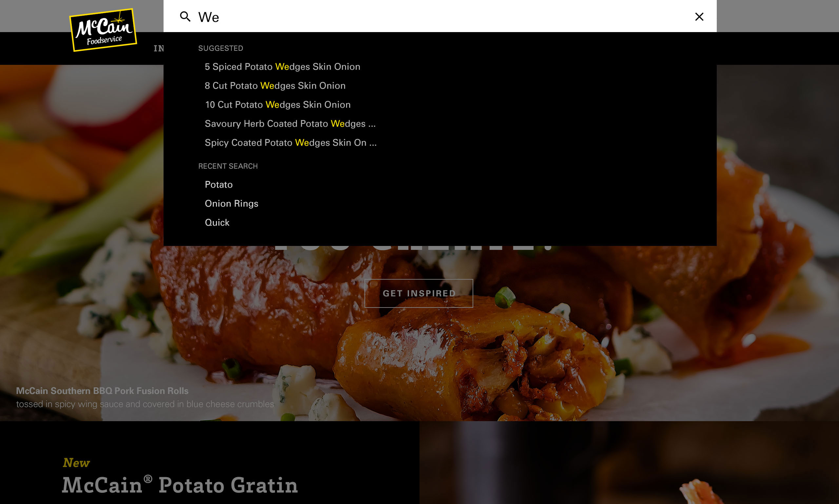Click into the search field containing 'We'
The width and height of the screenshot is (839, 504).
pos(442,17)
